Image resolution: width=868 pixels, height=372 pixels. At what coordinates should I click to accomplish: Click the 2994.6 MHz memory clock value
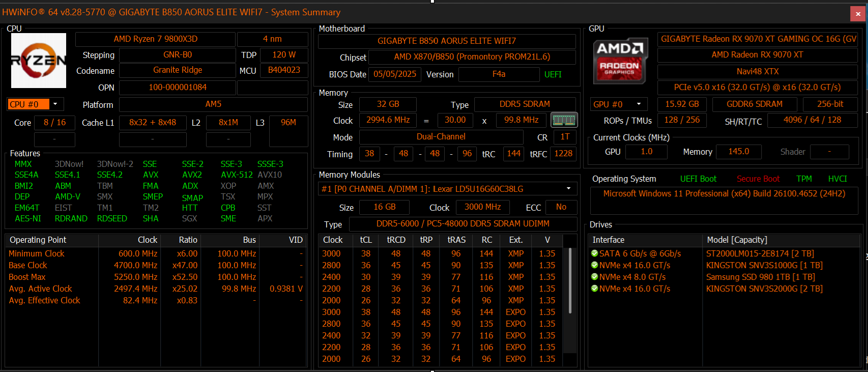[388, 120]
